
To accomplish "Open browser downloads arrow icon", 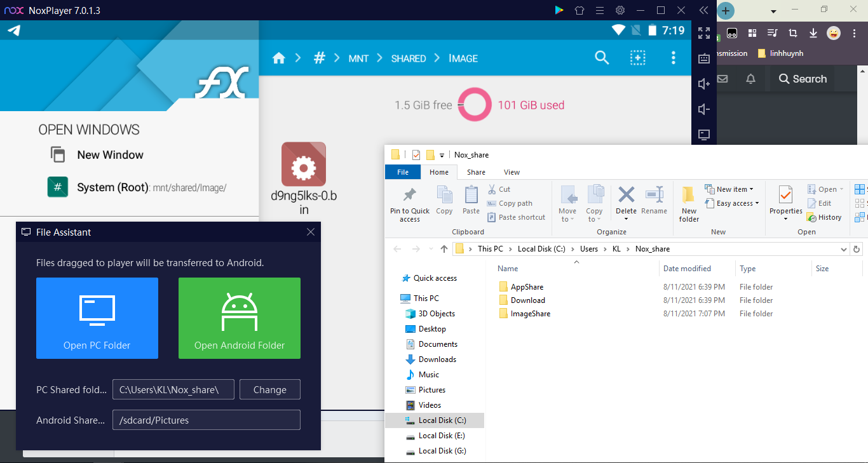I will pyautogui.click(x=813, y=33).
